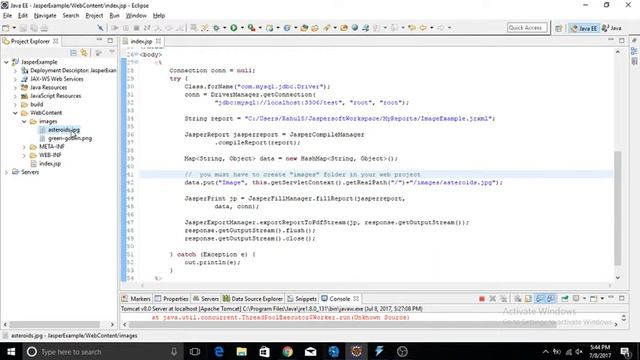Toggle Link with Editor in Project Explorer

pos(84,53)
